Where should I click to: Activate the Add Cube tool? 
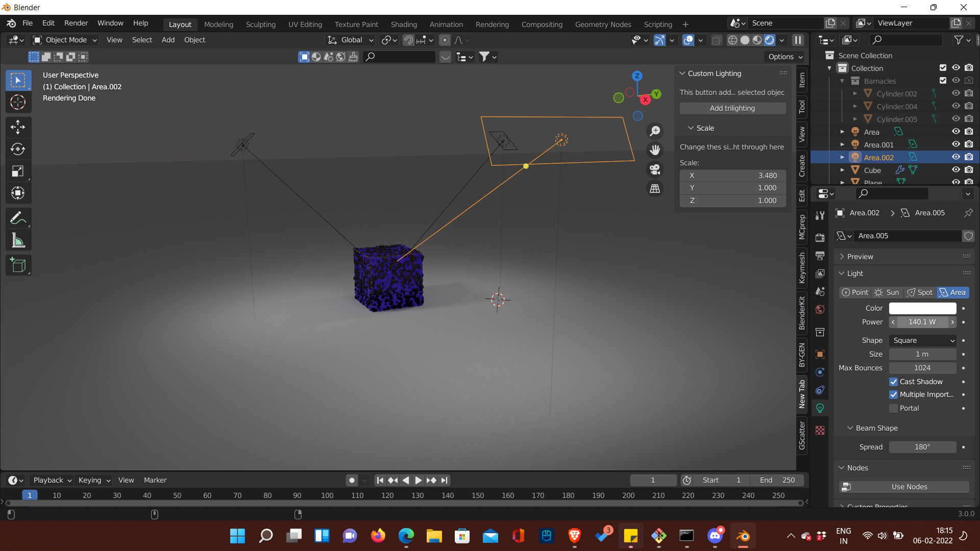point(18,265)
